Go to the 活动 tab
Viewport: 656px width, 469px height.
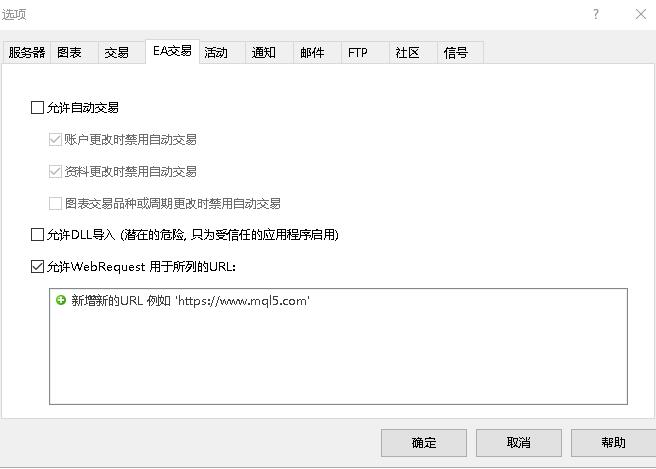tap(222, 53)
